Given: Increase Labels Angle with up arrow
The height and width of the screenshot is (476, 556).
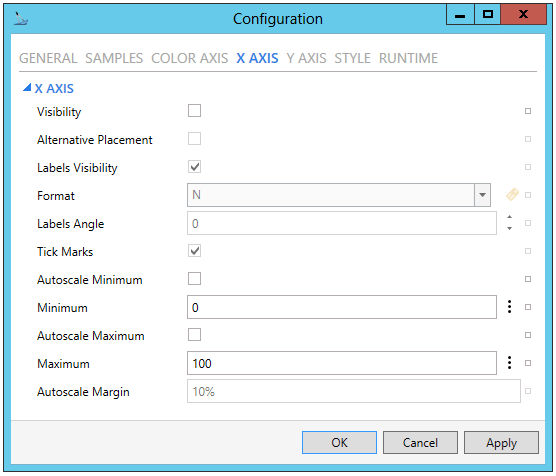Looking at the screenshot, I should click(x=509, y=217).
